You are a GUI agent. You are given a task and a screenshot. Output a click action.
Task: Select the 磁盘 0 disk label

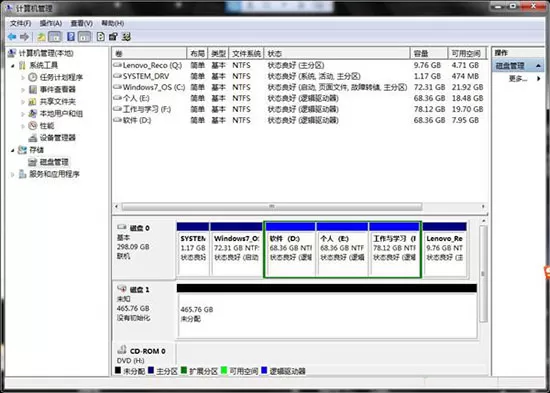(140, 228)
